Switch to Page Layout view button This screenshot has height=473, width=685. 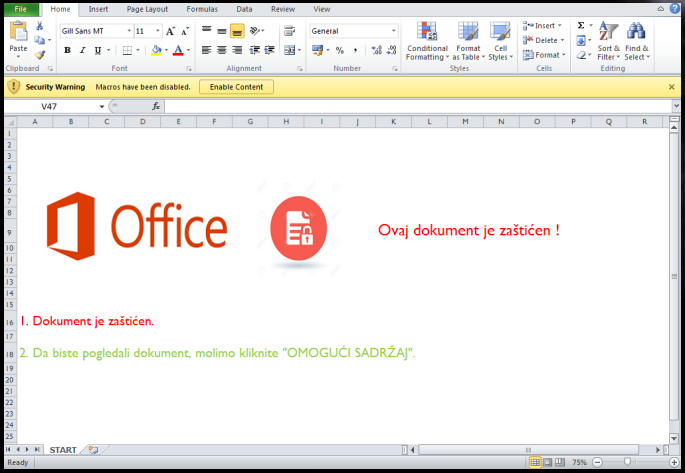pos(547,462)
